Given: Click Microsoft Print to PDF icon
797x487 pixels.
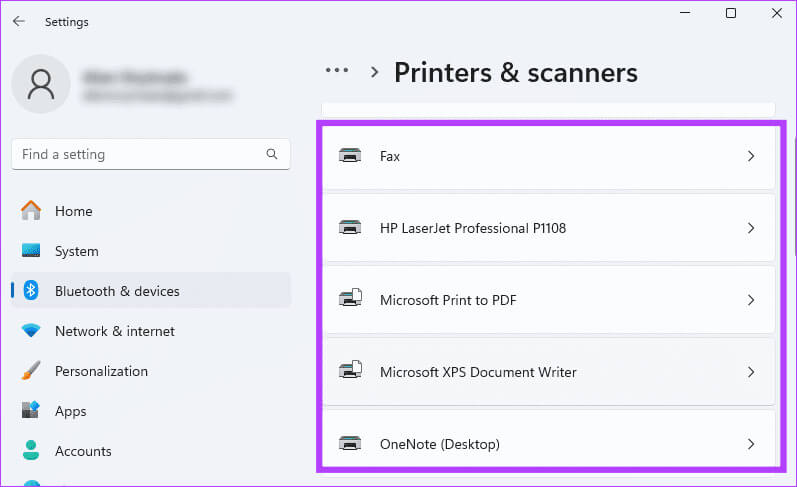Looking at the screenshot, I should point(350,298).
